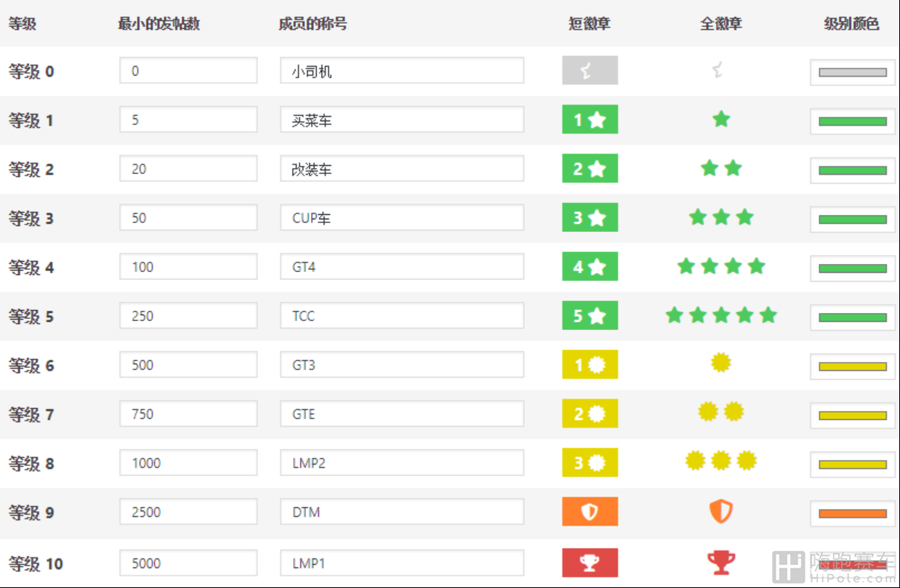Click the minimum posts field showing 250

pyautogui.click(x=188, y=316)
